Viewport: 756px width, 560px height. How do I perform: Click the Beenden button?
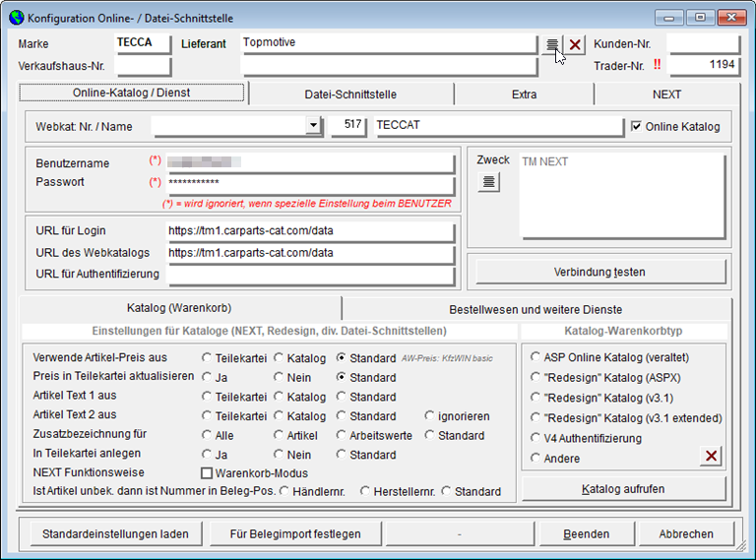[587, 534]
